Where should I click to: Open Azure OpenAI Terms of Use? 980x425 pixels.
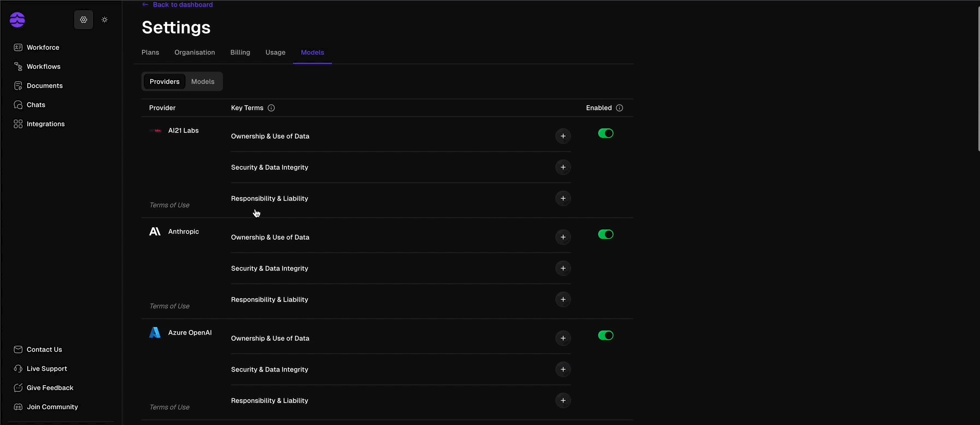(x=169, y=408)
